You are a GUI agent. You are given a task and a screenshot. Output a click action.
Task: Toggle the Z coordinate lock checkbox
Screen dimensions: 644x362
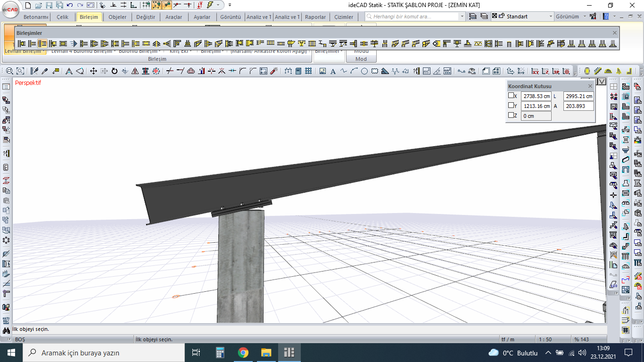pos(511,115)
